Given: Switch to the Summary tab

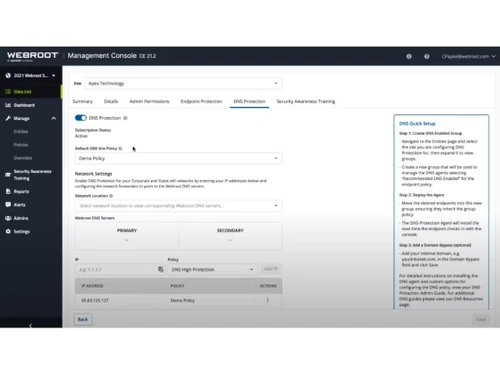Looking at the screenshot, I should pos(82,101).
